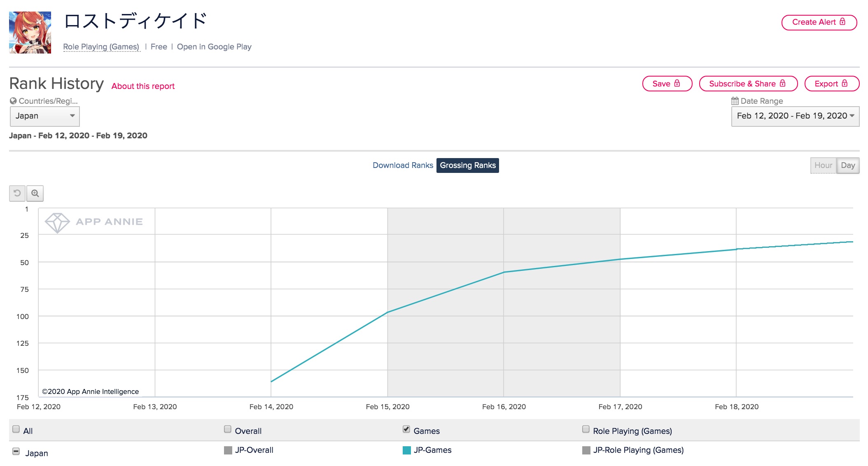Viewport: 868px width, 466px height.
Task: Click the Rank History heading
Action: 56,84
